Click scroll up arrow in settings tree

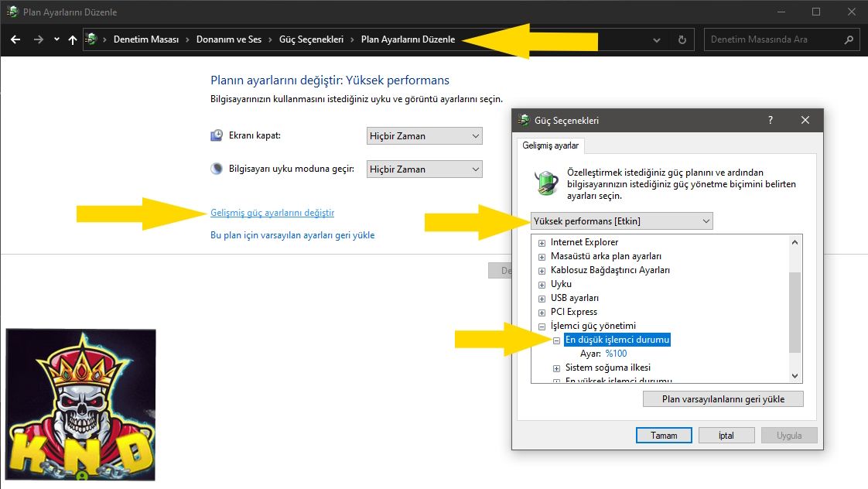[x=795, y=242]
